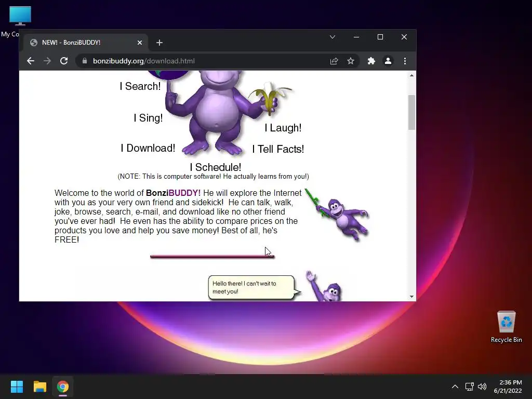Click the volume speaker tray icon
Screen dimensions: 532x399
pos(482,387)
